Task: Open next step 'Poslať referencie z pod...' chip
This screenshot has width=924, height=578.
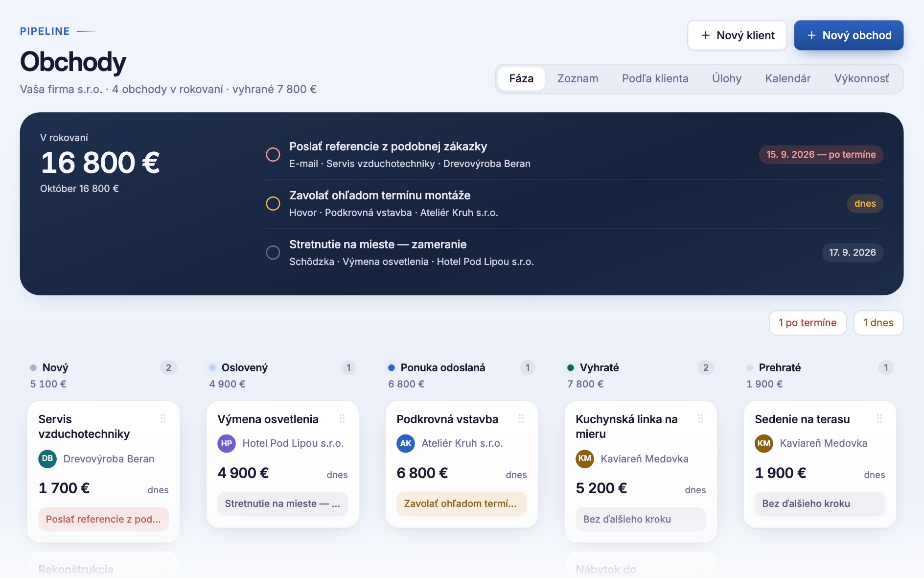Action: [x=103, y=519]
